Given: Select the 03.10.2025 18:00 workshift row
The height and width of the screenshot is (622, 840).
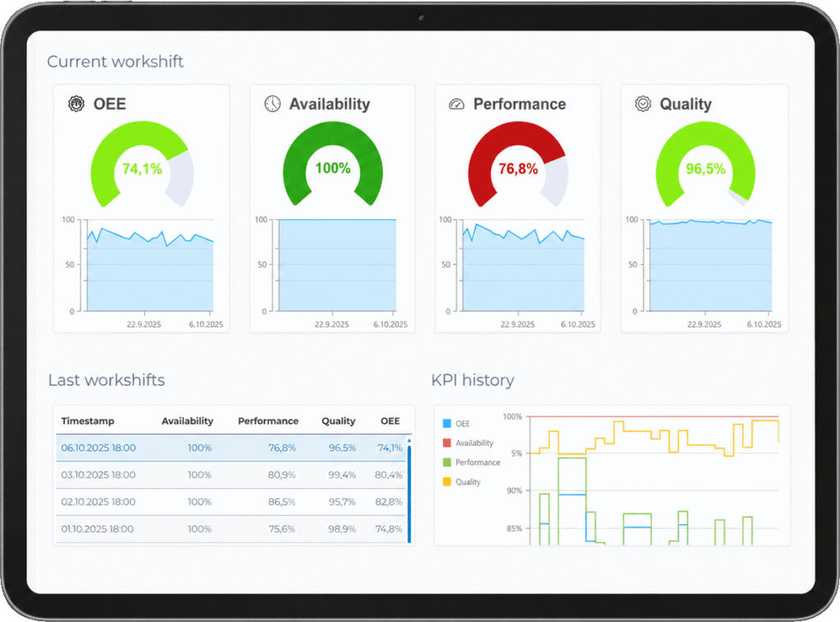Looking at the screenshot, I should 231,474.
